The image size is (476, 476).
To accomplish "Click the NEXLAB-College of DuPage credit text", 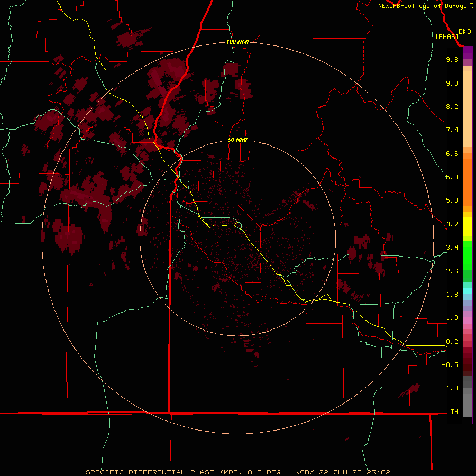I will pyautogui.click(x=425, y=6).
